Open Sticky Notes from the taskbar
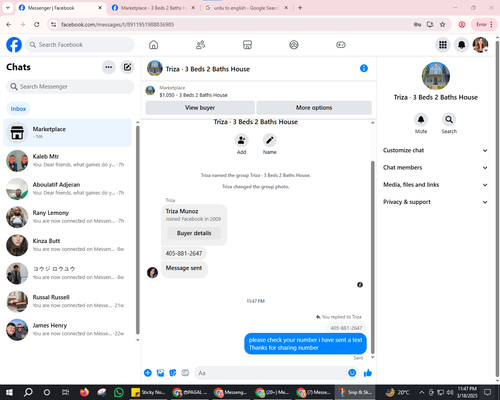Viewport: 500px width, 400px height. pos(148,392)
